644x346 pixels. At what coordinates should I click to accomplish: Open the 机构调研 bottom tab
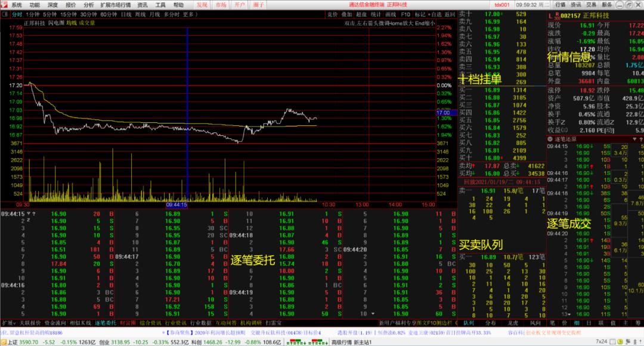pos(251,323)
